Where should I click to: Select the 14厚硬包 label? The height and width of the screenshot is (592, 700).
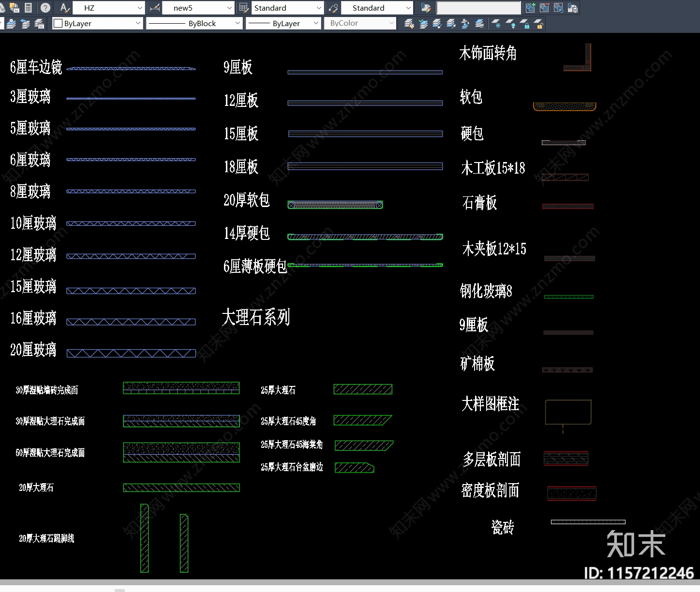[x=247, y=233]
